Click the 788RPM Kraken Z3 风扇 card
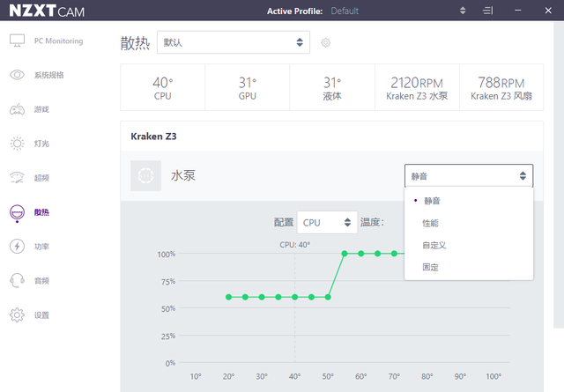This screenshot has width=564, height=392. click(x=501, y=87)
